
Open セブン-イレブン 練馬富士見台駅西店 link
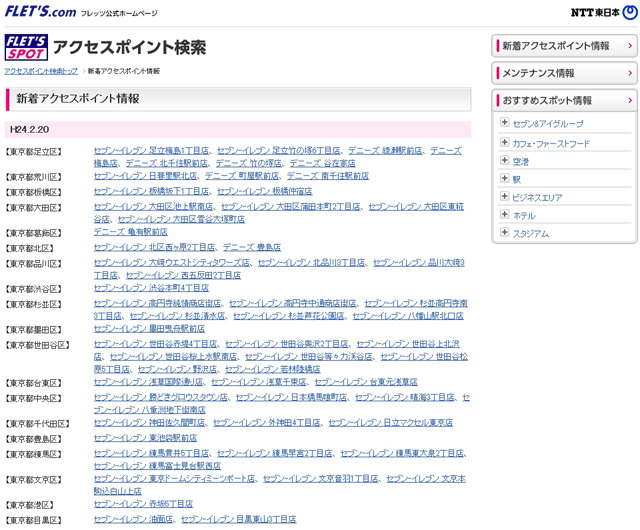(x=158, y=466)
